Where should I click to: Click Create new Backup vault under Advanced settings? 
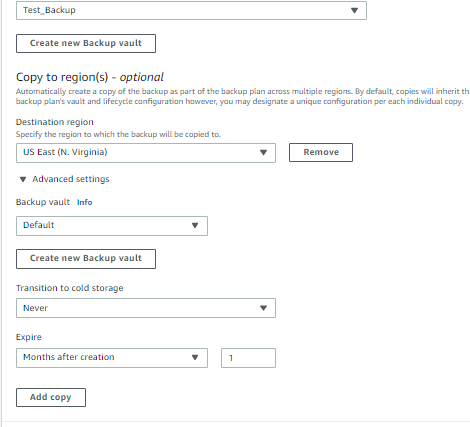point(86,259)
